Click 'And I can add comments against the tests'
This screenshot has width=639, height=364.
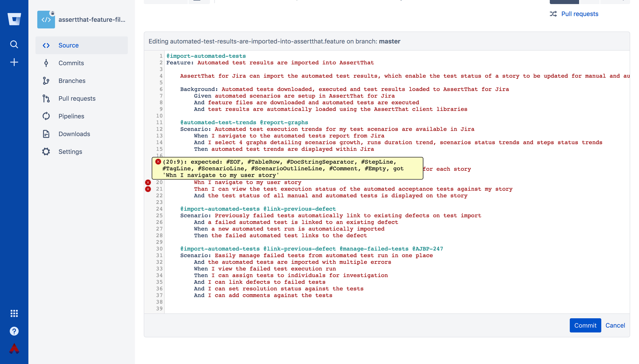[263, 296]
